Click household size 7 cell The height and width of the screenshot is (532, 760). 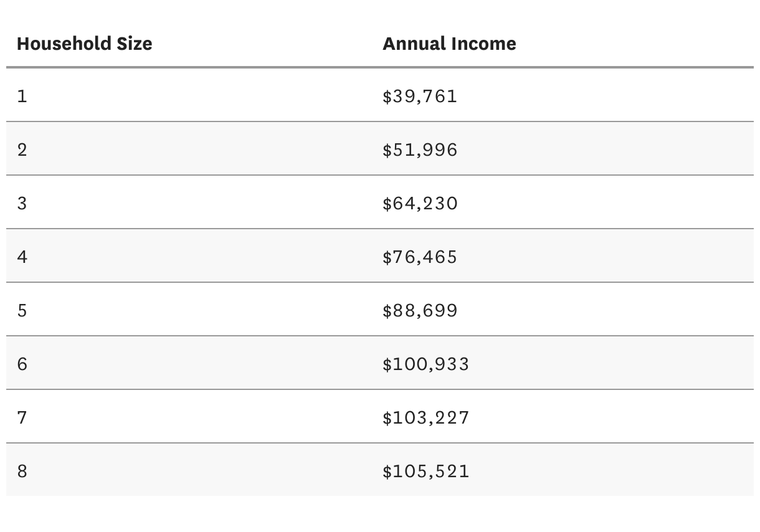coord(22,417)
